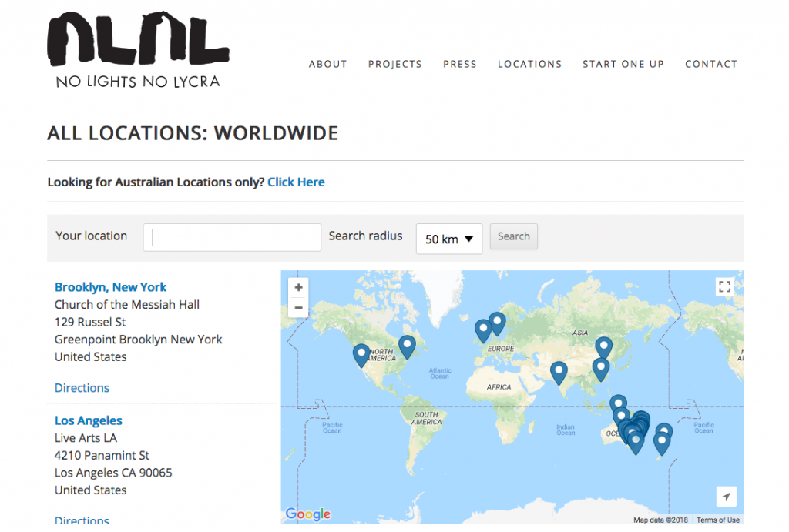Follow the Click Here Australian locations link
789x532 pixels.
(x=296, y=182)
